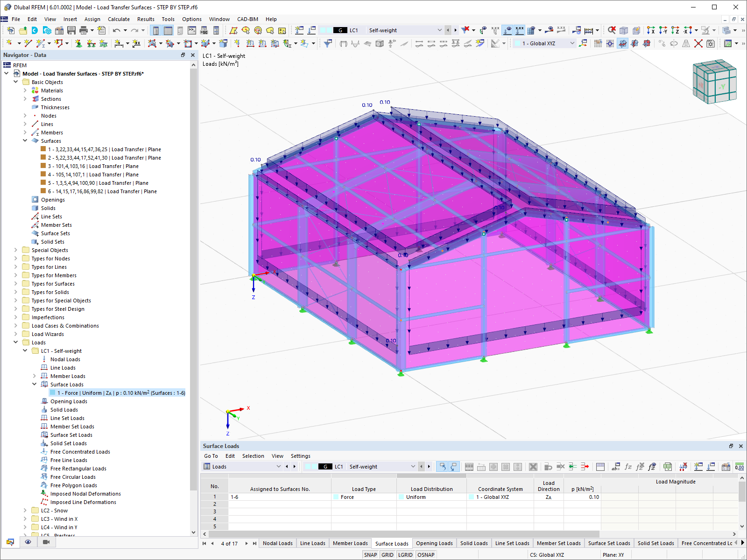The height and width of the screenshot is (560, 747).
Task: Open the Calculate menu
Action: (x=119, y=19)
